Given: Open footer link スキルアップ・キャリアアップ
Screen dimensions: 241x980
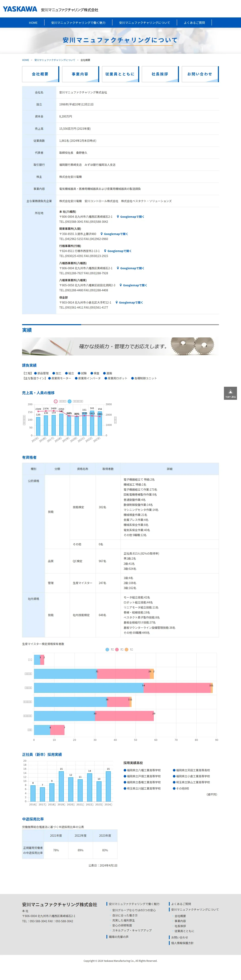Looking at the screenshot, I should click(x=132, y=930).
